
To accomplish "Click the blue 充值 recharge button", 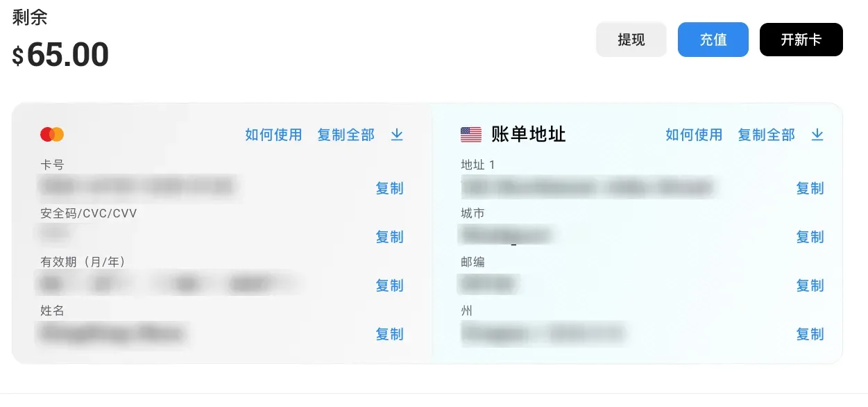I will point(713,40).
